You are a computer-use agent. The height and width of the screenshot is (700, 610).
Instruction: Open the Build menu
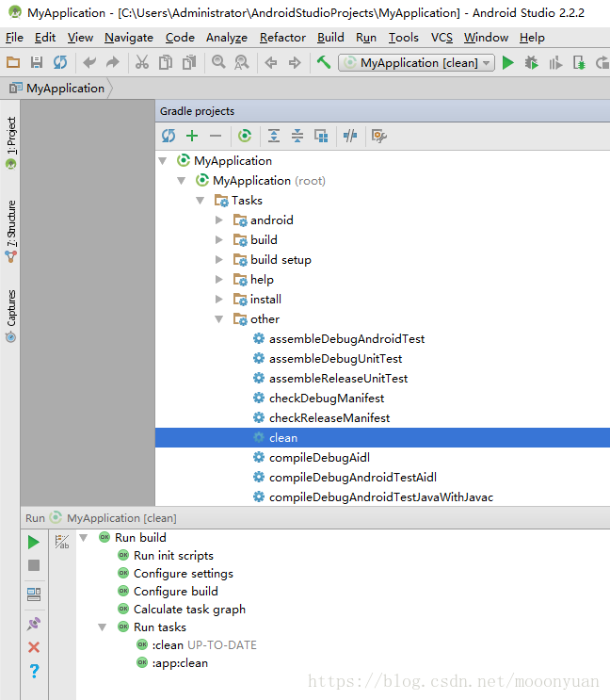click(330, 38)
